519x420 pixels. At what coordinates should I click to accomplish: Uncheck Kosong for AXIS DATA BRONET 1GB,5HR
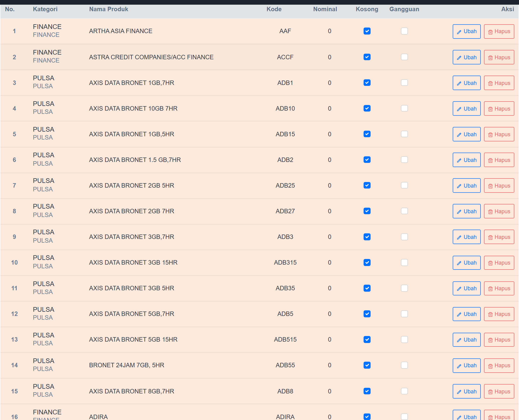tap(367, 134)
